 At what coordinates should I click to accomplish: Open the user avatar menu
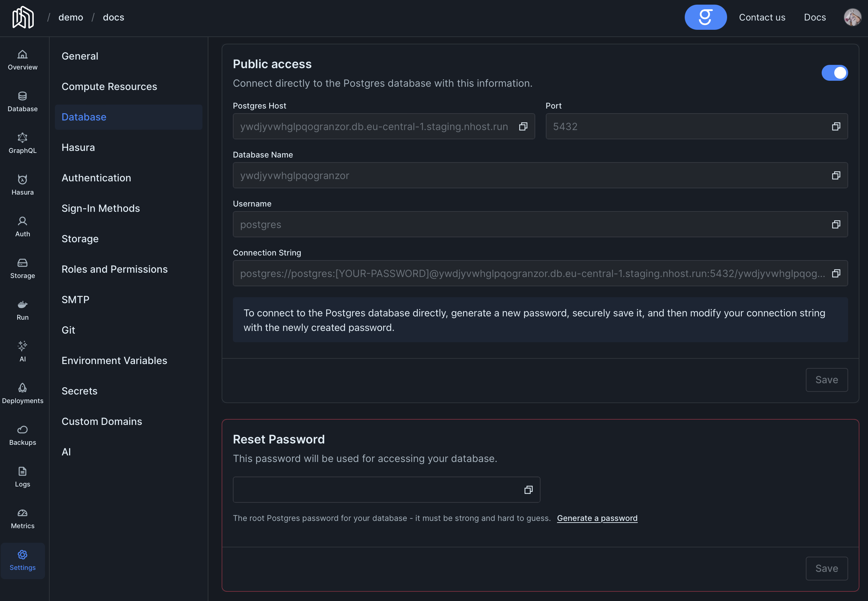pyautogui.click(x=852, y=17)
